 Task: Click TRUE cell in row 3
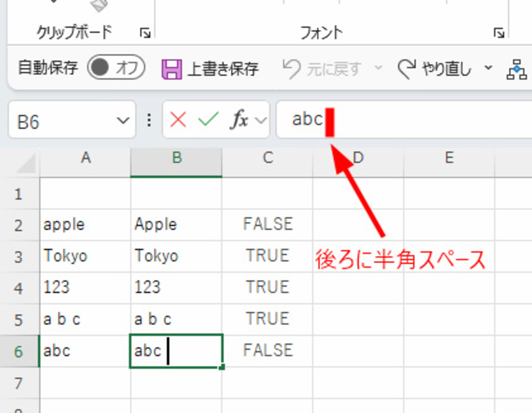click(x=268, y=256)
